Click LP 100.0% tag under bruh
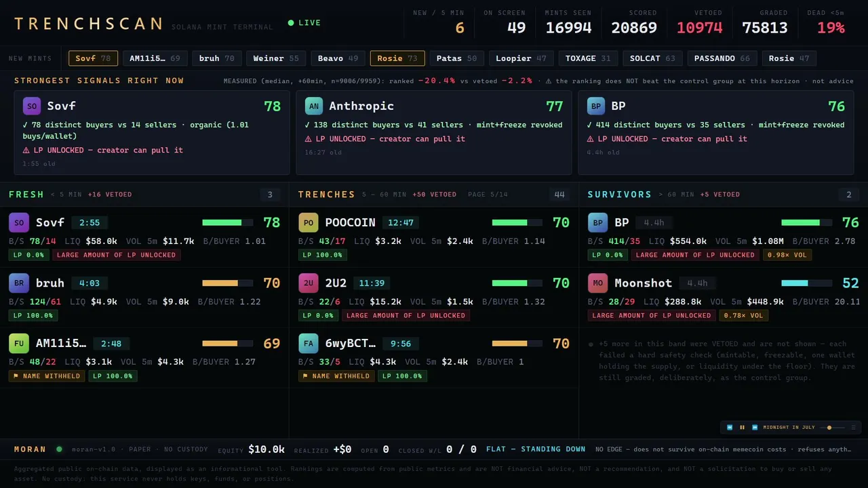Screen dimensions: 868x488 click(x=33, y=315)
